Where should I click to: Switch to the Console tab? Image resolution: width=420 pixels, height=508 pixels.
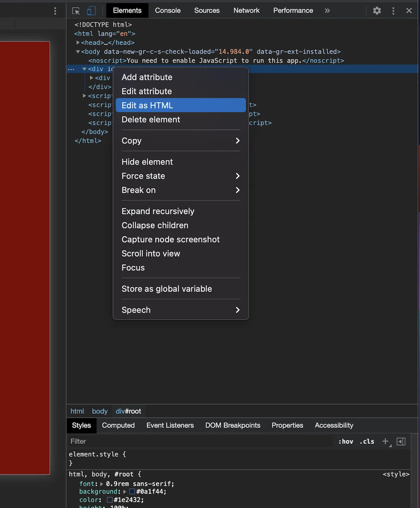[x=168, y=11]
